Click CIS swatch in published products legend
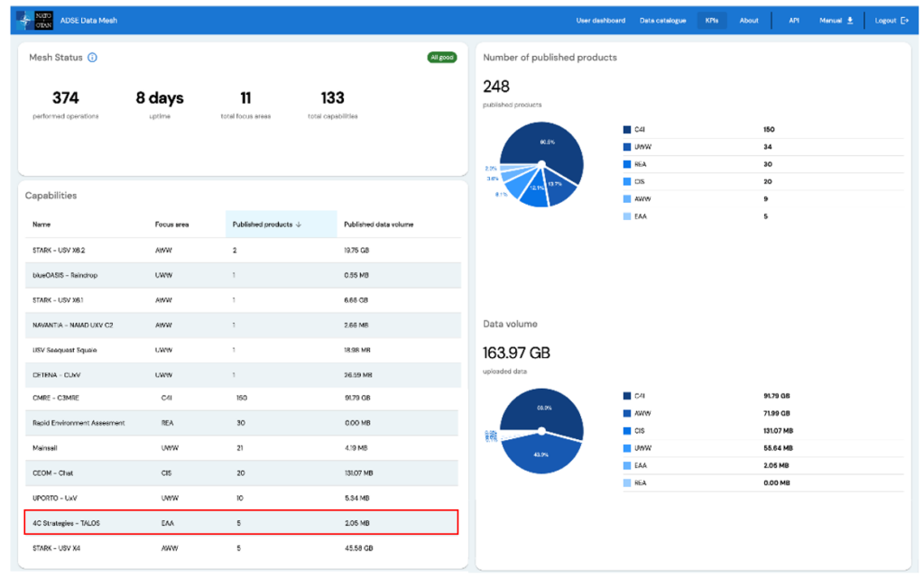Image resolution: width=924 pixels, height=578 pixels. pyautogui.click(x=627, y=181)
